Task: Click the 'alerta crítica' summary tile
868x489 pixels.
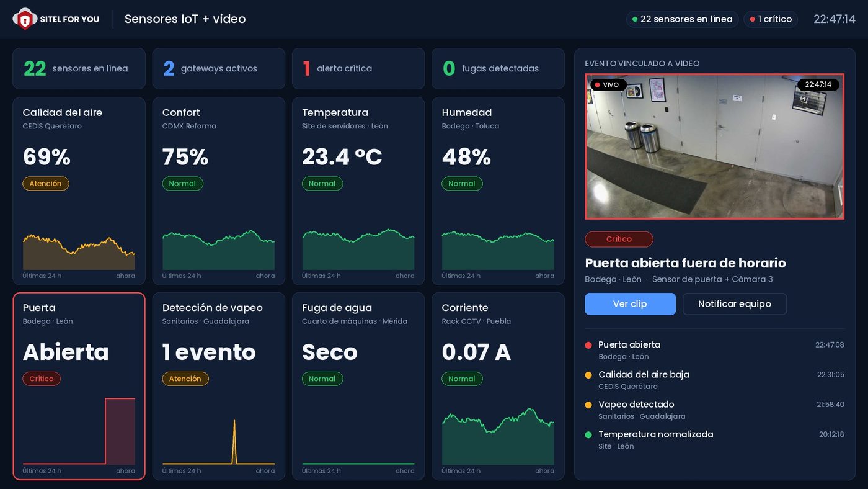Action: tap(358, 69)
